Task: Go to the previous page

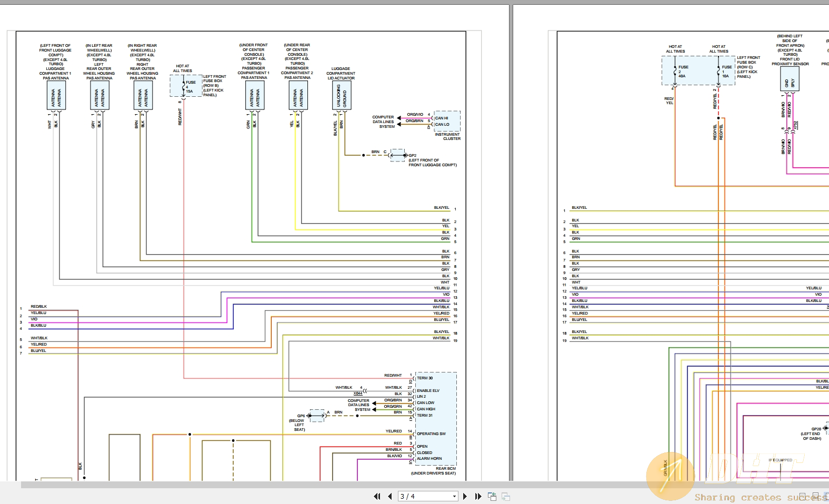Action: [x=389, y=496]
